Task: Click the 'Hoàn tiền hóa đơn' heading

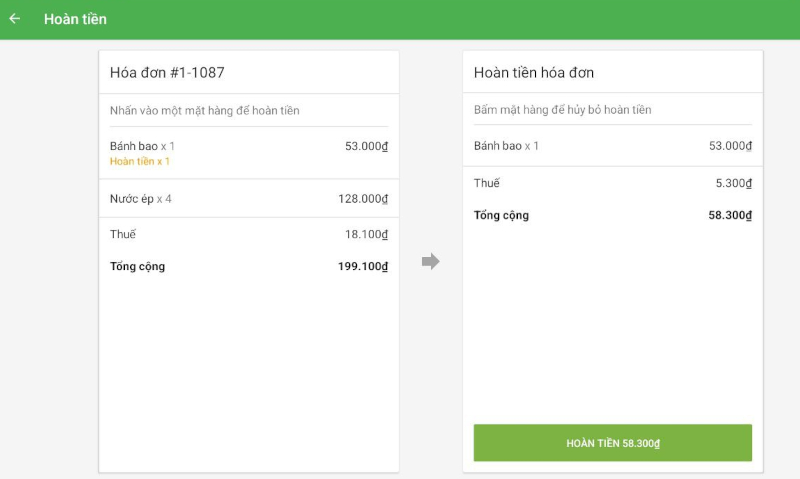Action: coord(534,73)
